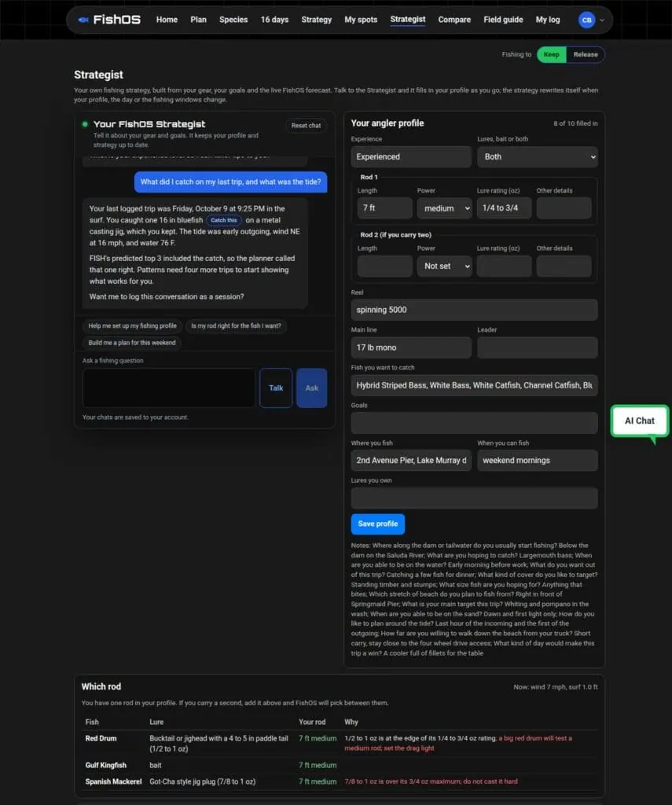Click the Lures you own field
The image size is (672, 805).
(x=475, y=498)
